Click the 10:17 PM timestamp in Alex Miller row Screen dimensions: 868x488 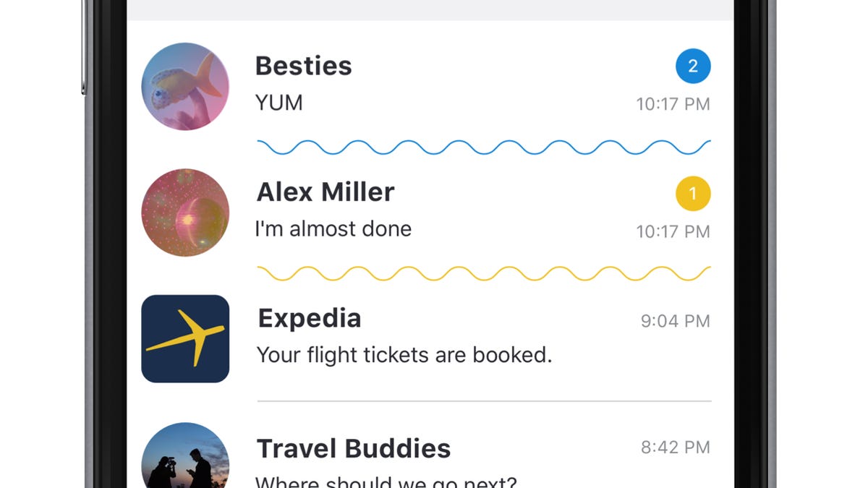coord(673,232)
